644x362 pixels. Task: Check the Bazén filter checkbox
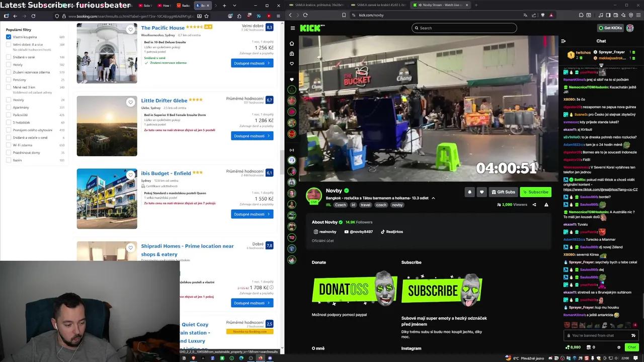coord(9,160)
